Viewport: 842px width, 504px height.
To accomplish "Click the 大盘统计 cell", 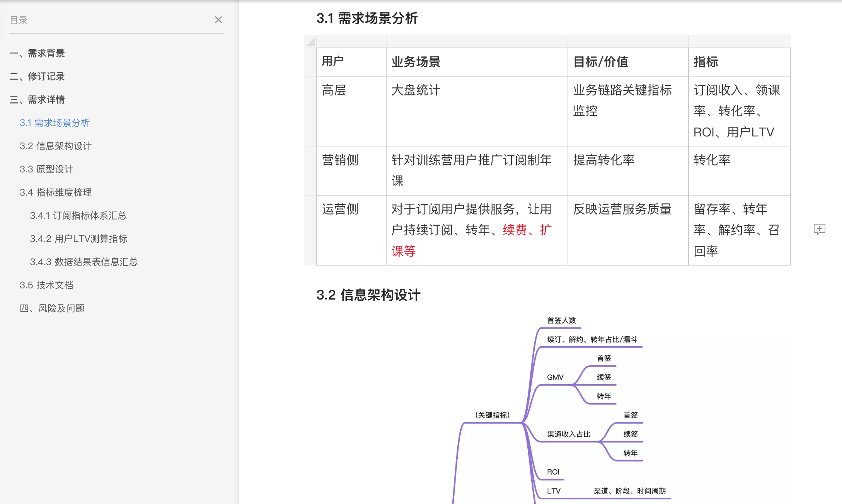I will (477, 111).
